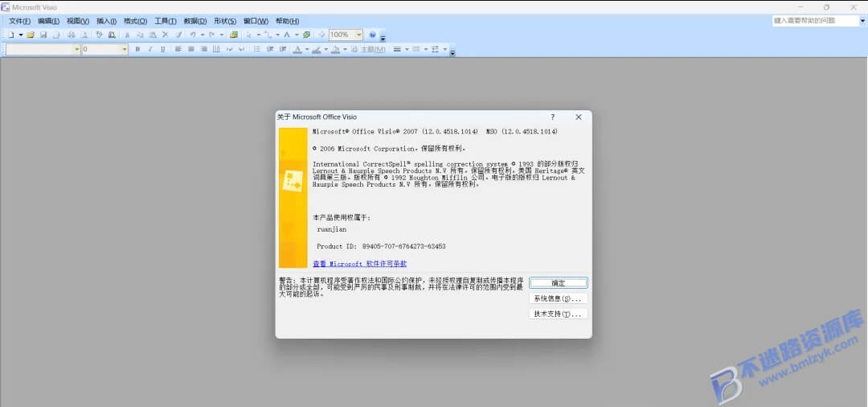Open the 工具(T) menu

(165, 21)
